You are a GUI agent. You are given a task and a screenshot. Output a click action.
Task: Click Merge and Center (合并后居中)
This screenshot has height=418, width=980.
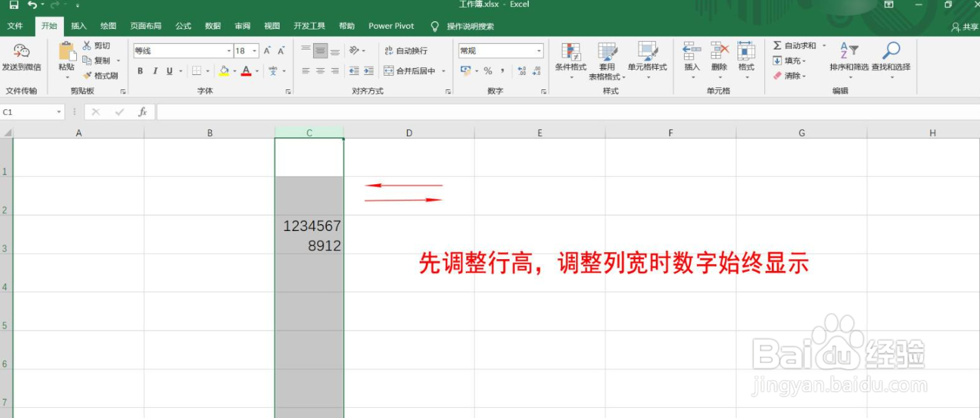click(x=409, y=70)
